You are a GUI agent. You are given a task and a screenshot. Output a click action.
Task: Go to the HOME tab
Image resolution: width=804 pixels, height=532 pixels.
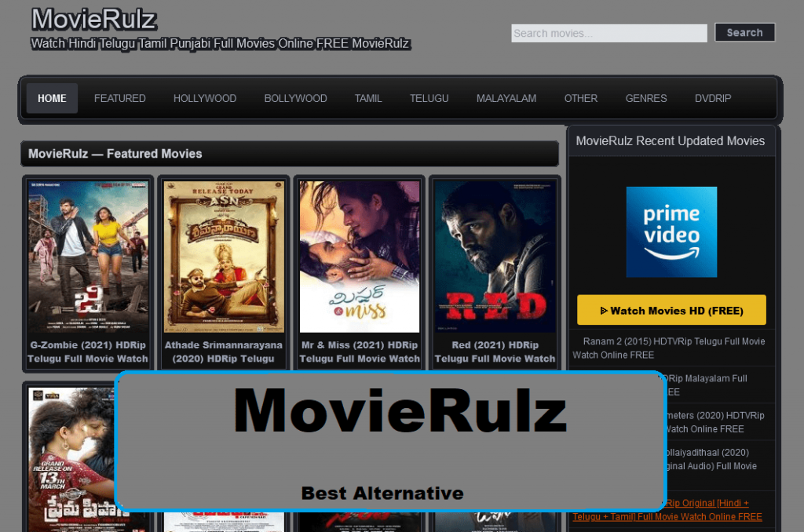coord(52,98)
